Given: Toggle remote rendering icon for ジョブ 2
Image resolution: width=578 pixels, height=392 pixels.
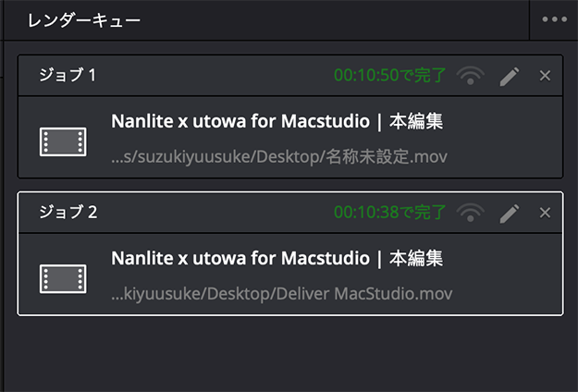Looking at the screenshot, I should (471, 213).
